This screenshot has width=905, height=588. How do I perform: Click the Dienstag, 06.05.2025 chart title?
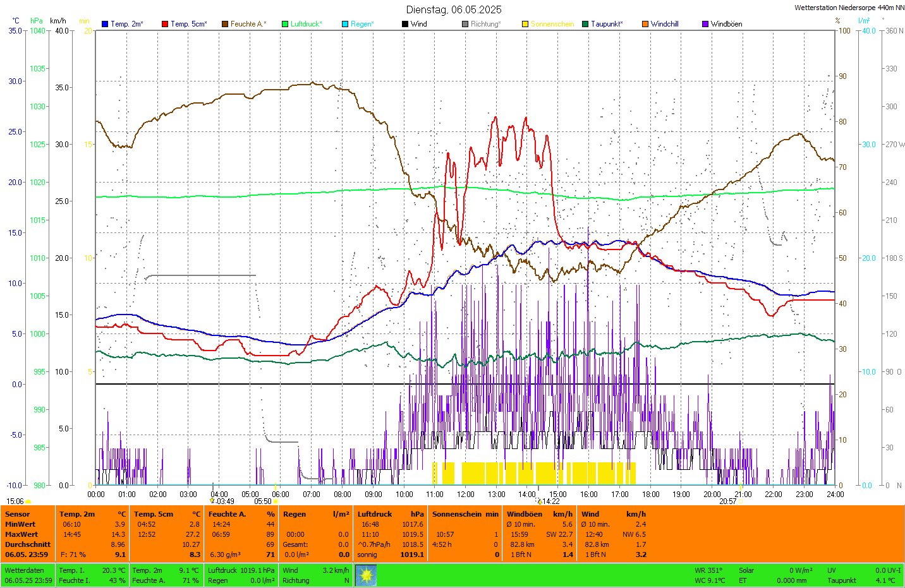coord(454,9)
